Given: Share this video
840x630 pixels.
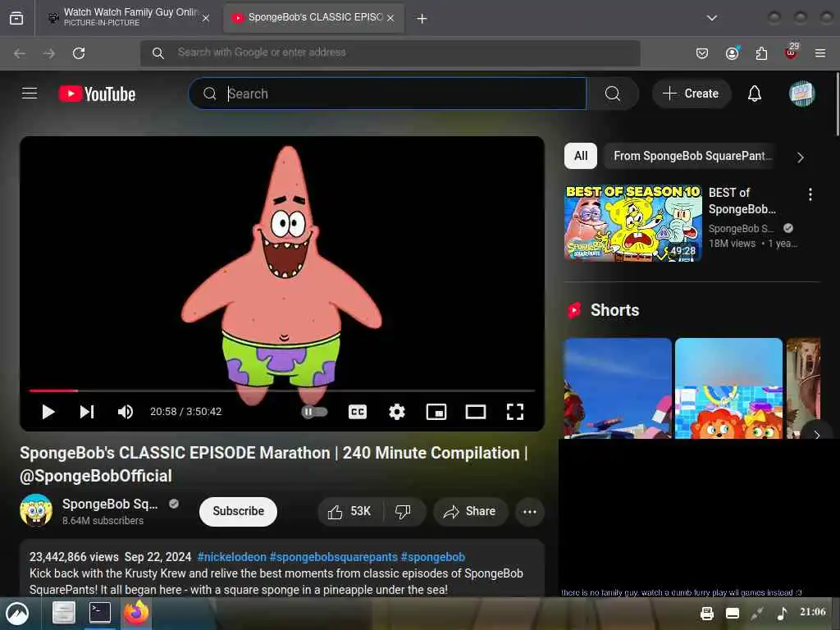Looking at the screenshot, I should click(x=470, y=512).
